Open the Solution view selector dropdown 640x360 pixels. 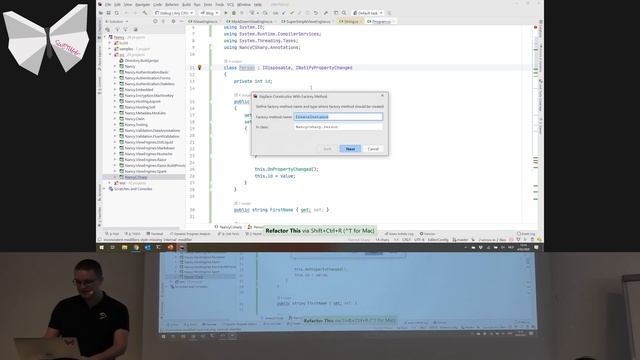point(117,21)
